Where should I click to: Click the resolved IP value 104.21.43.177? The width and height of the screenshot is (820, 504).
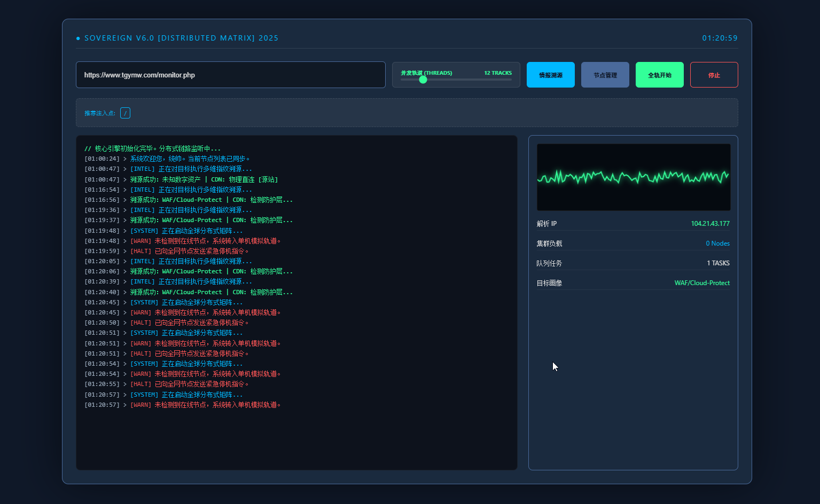click(709, 224)
